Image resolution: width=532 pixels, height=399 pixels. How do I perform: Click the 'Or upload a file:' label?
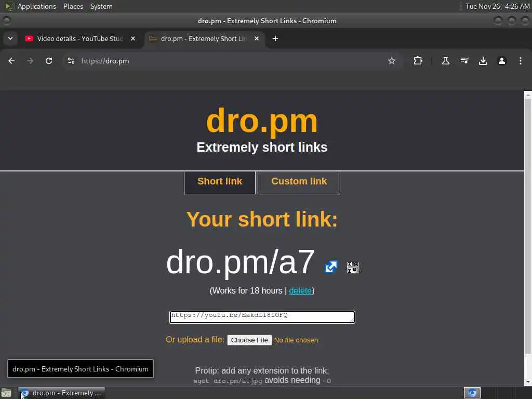195,340
